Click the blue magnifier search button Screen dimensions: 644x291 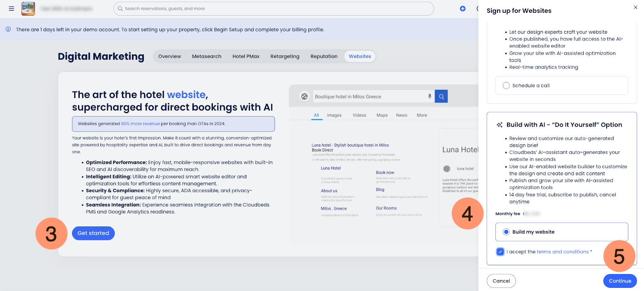click(x=441, y=96)
